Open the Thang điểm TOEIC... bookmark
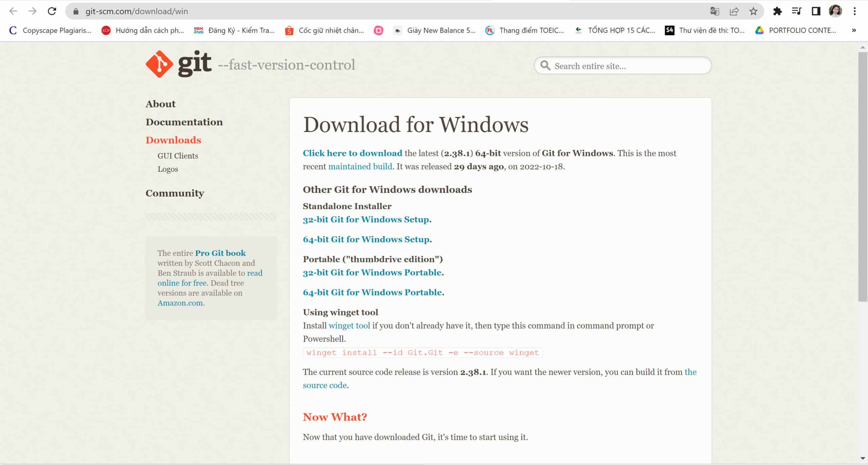Screen dimensions: 868x465 (x=525, y=31)
